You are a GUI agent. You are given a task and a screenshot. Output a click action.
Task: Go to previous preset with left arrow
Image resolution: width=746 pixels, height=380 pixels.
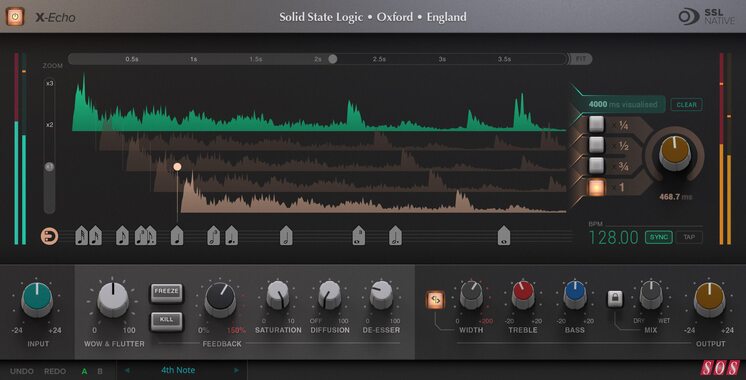tap(127, 370)
